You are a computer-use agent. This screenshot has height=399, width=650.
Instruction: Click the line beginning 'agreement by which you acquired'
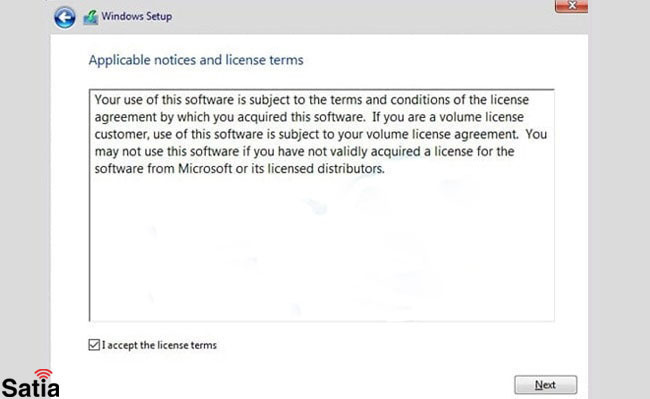pos(309,117)
